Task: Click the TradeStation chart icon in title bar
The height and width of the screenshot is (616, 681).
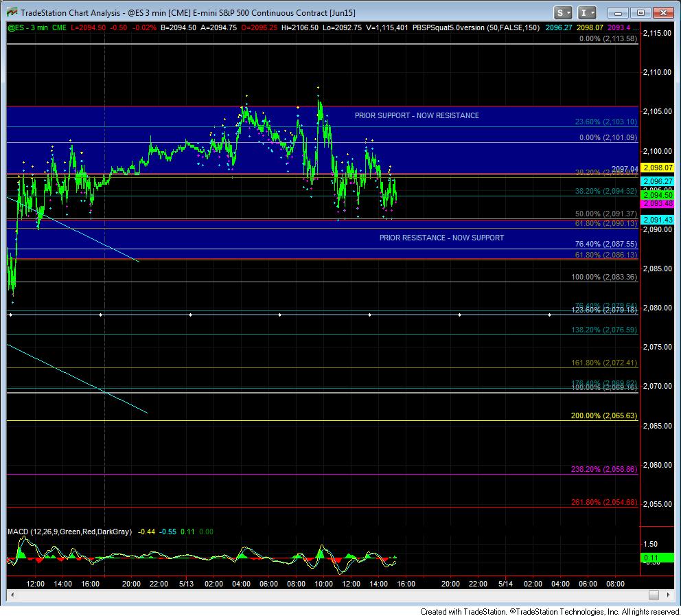Action: coord(12,12)
